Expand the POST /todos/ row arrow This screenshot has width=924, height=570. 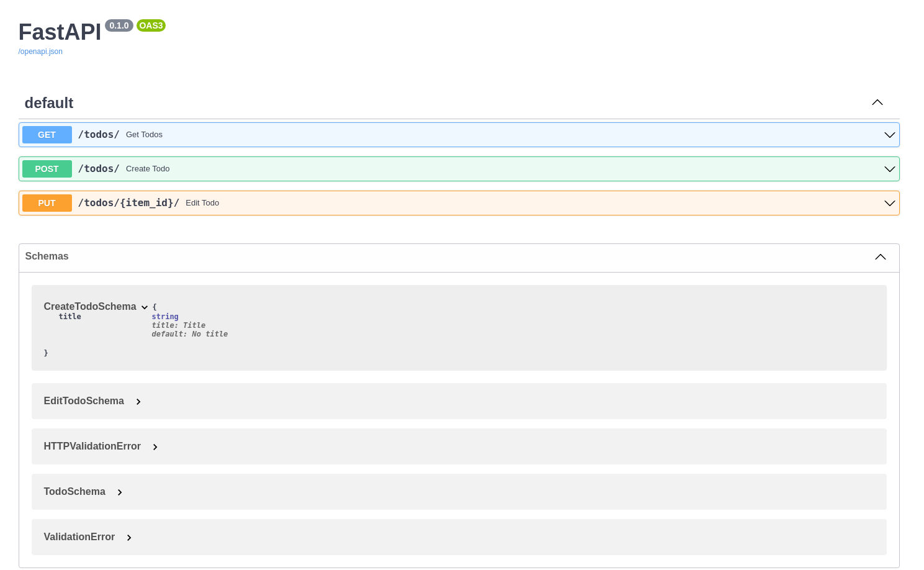[889, 169]
